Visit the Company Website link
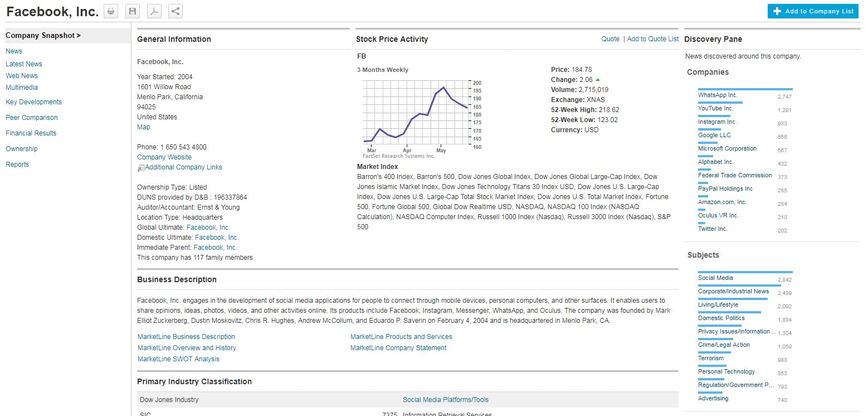868x416 pixels. coord(164,157)
